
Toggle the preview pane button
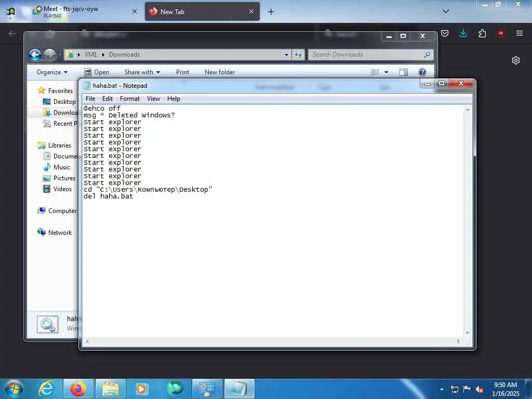pos(403,72)
